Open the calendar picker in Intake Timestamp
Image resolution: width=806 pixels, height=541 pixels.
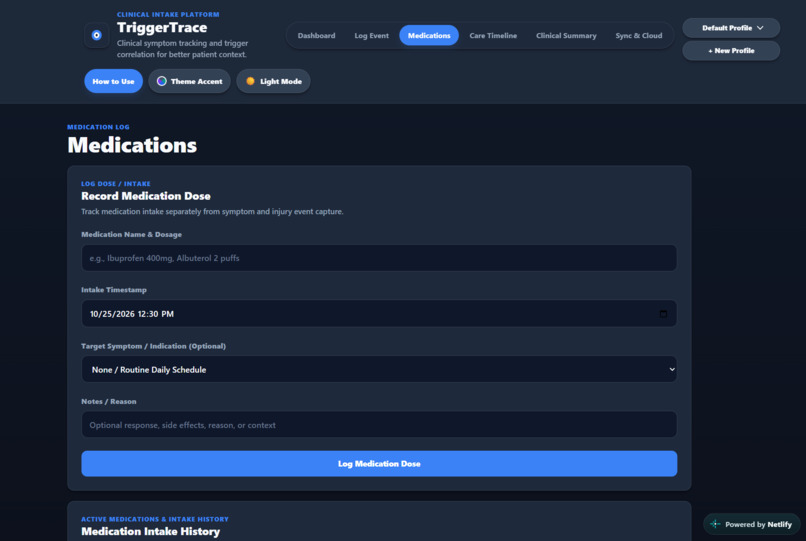coord(663,314)
